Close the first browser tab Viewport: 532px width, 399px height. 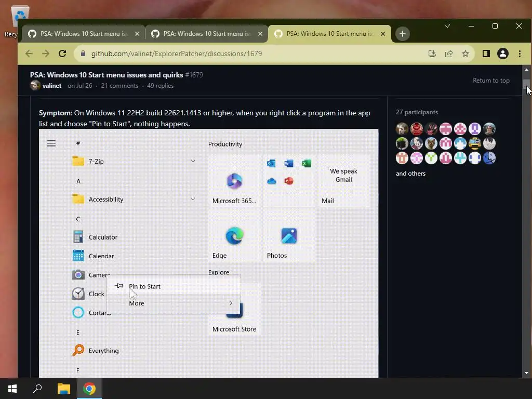tap(137, 34)
